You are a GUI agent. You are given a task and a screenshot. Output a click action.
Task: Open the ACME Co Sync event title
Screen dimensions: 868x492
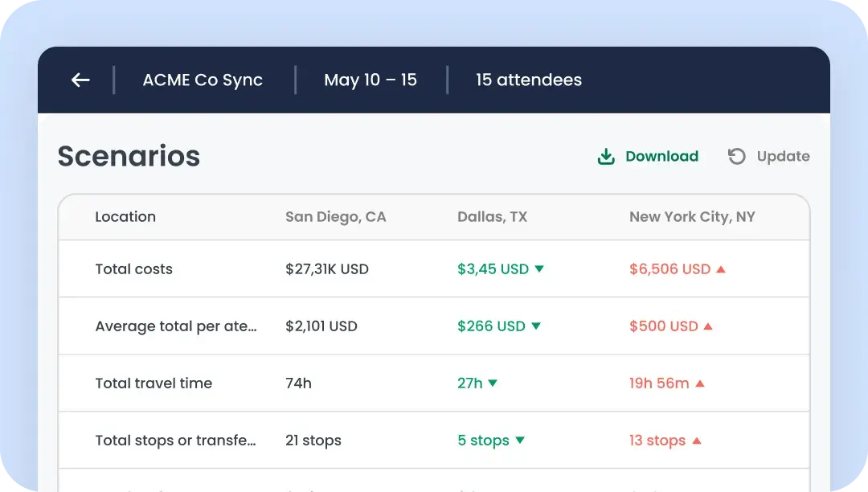point(203,80)
